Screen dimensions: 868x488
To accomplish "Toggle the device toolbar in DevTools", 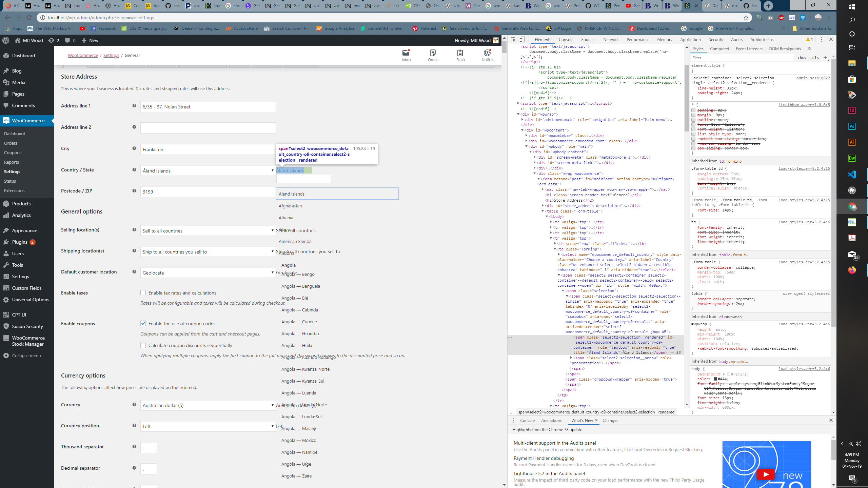I will point(522,39).
